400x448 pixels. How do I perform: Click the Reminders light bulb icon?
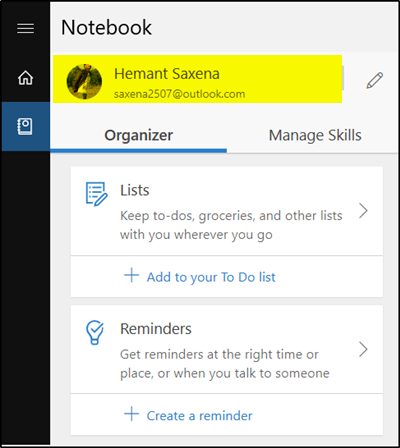(x=95, y=332)
